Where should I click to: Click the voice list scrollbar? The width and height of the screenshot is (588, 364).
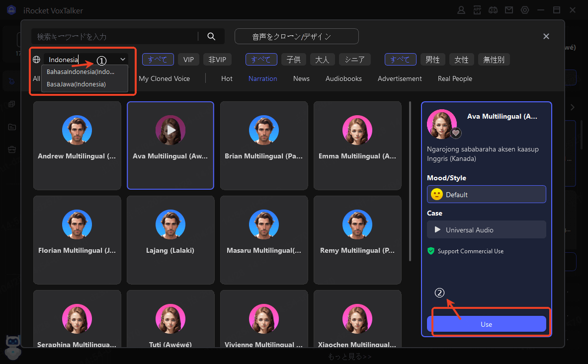(x=410, y=181)
